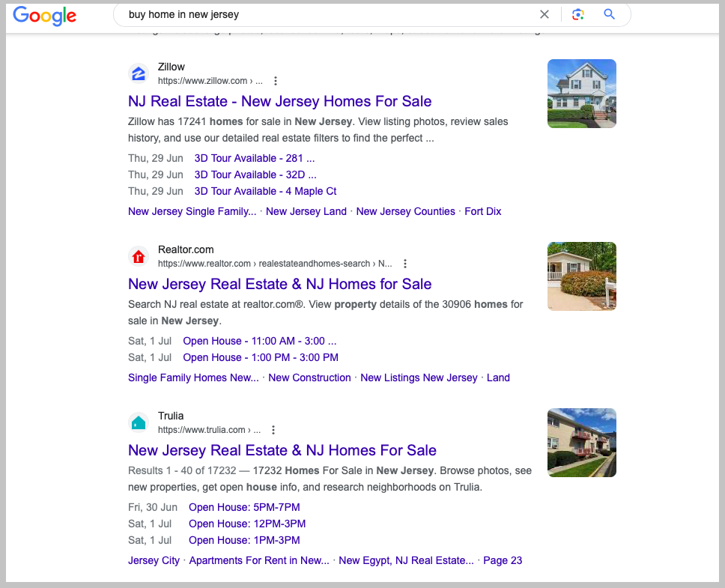Click the https://www.trulia.com URL text
725x588 pixels.
[210, 430]
